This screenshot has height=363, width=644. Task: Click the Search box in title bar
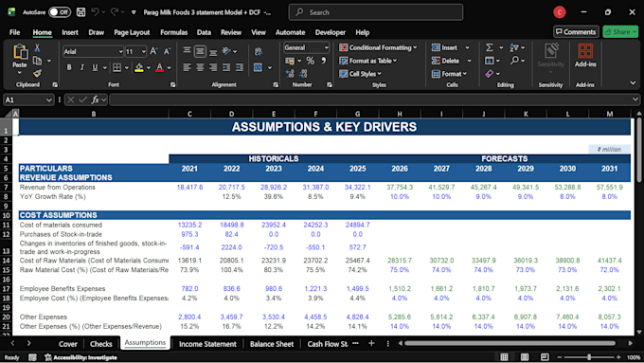click(376, 12)
